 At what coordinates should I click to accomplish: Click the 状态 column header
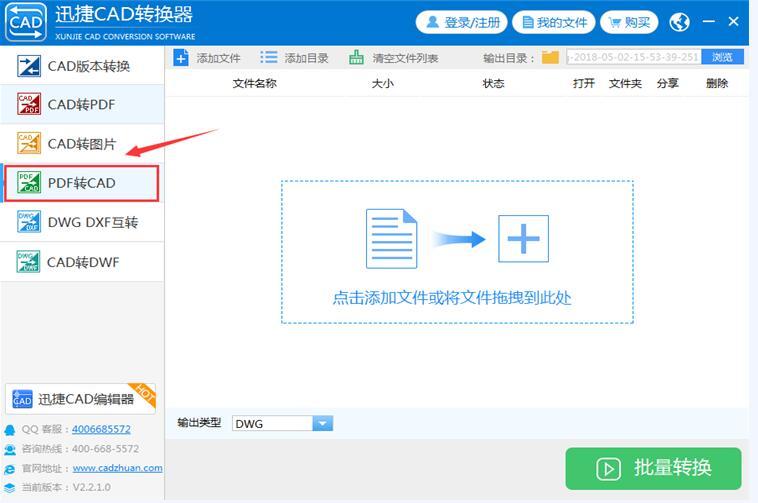click(493, 83)
